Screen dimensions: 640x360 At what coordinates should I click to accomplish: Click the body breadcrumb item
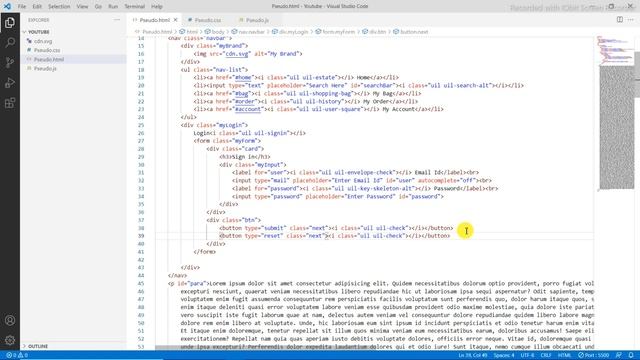click(x=215, y=32)
